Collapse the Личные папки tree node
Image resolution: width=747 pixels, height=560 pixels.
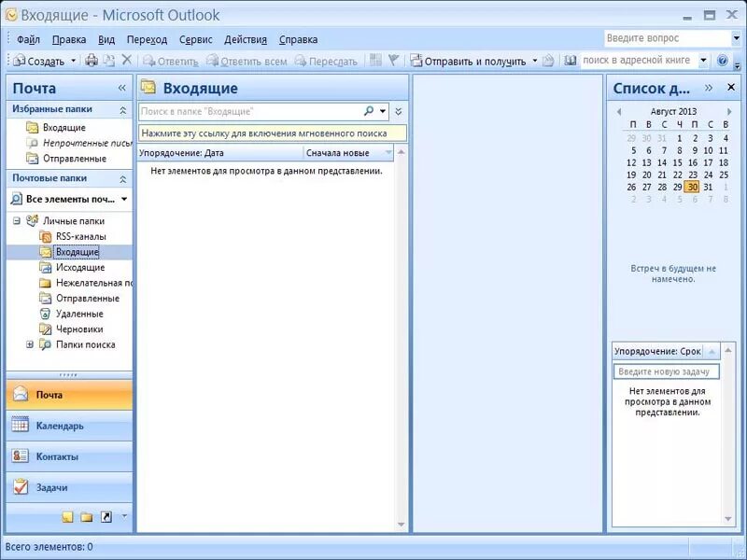tap(17, 221)
